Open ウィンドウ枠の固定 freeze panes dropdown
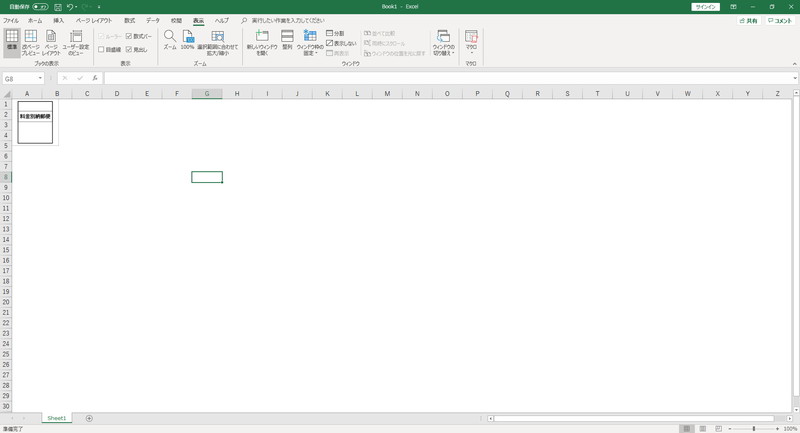 (x=310, y=42)
